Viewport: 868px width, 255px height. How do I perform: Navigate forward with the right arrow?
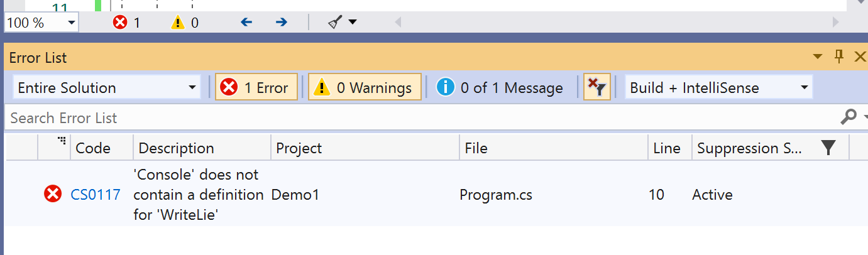pyautogui.click(x=282, y=23)
